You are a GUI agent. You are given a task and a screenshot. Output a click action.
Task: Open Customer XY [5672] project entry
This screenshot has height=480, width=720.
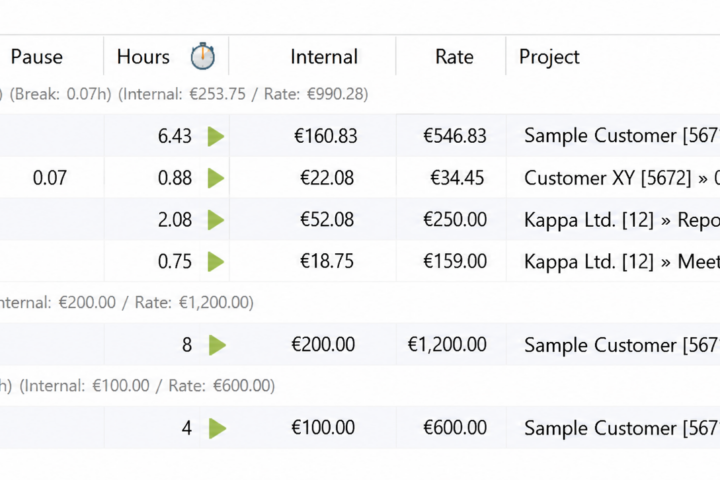(622, 178)
